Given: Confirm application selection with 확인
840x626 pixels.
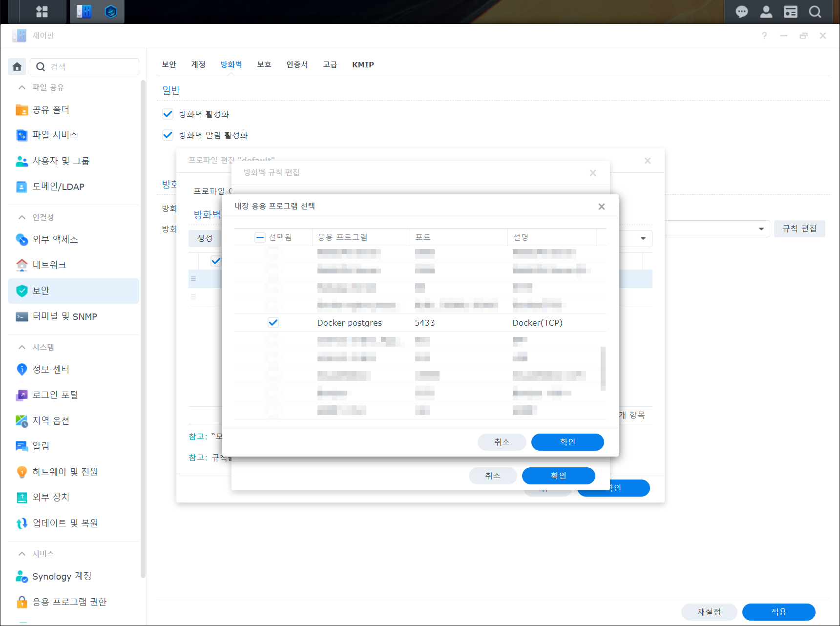Looking at the screenshot, I should tap(567, 442).
